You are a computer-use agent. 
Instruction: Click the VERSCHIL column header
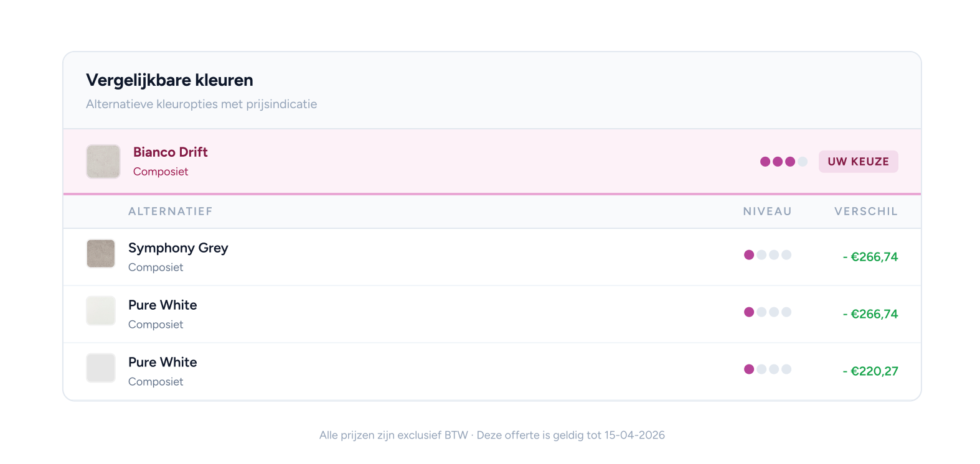coord(865,211)
